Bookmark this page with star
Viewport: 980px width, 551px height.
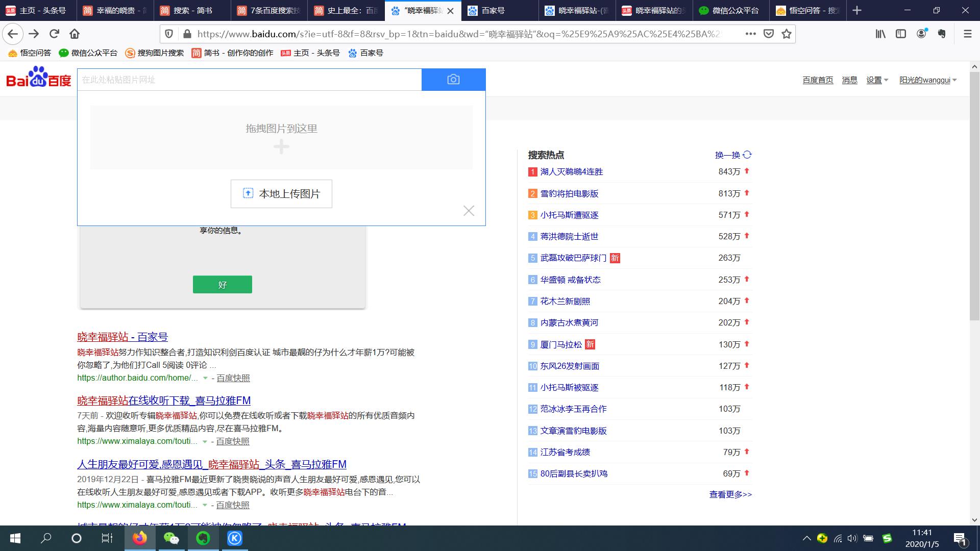[x=787, y=34]
